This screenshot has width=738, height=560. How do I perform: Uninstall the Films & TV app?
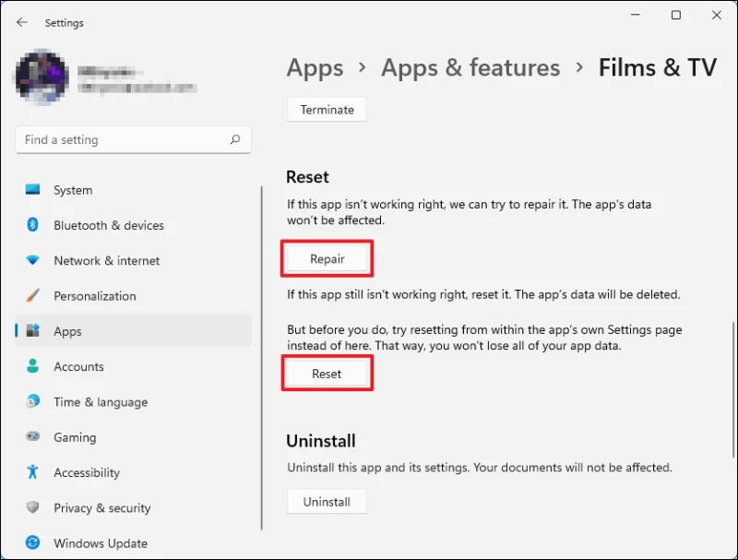(x=327, y=502)
